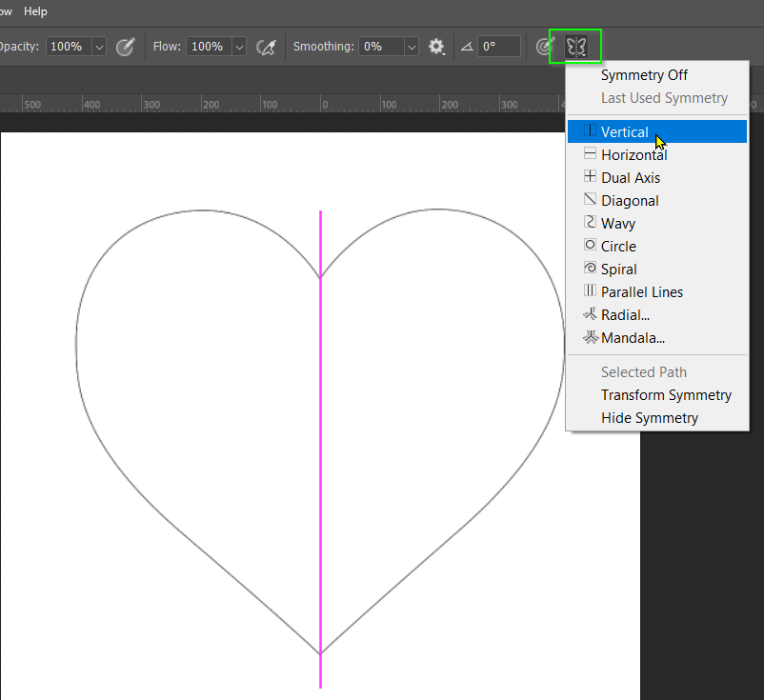The width and height of the screenshot is (764, 700).
Task: Choose Diagonal symmetry type
Action: click(x=630, y=201)
